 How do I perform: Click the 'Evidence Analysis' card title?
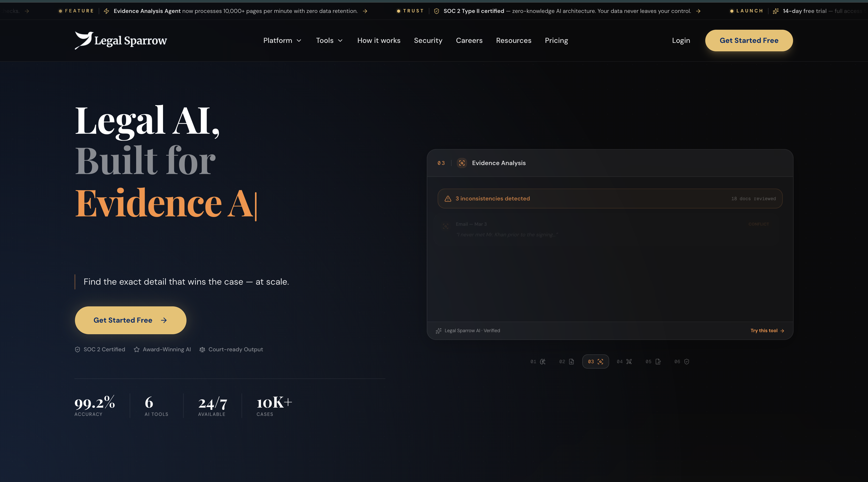pyautogui.click(x=499, y=163)
